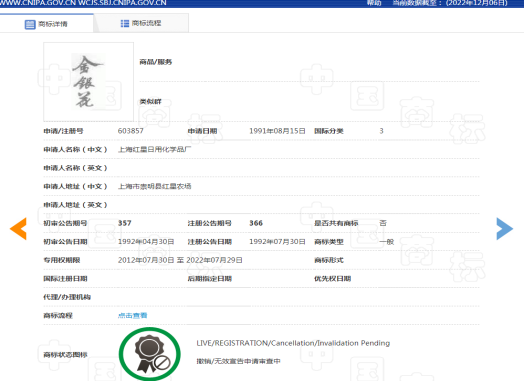Viewport: 525px width, 382px height.
Task: Click the header data-cutoff date text
Action: click(450, 3)
